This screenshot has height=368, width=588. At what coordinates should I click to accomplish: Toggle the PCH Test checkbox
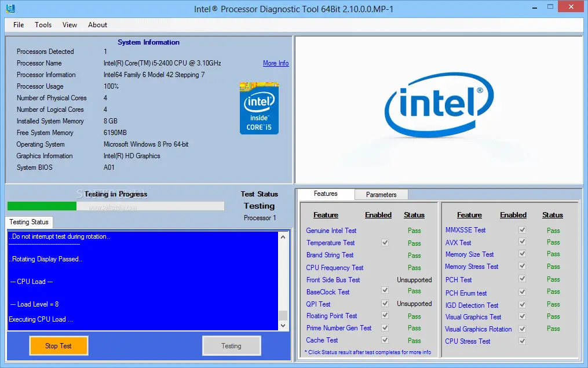522,279
